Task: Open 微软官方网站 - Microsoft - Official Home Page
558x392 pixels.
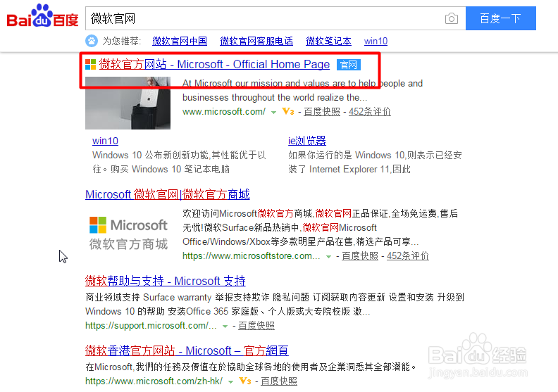Action: pos(214,64)
